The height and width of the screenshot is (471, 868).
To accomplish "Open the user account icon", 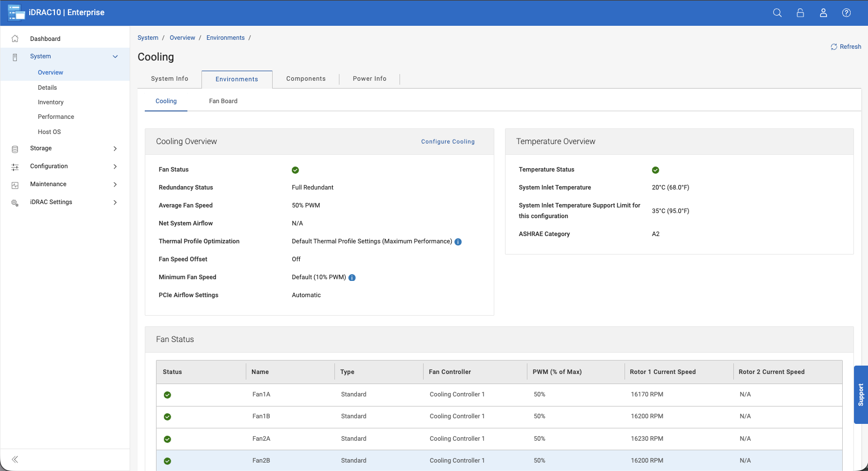I will point(823,13).
